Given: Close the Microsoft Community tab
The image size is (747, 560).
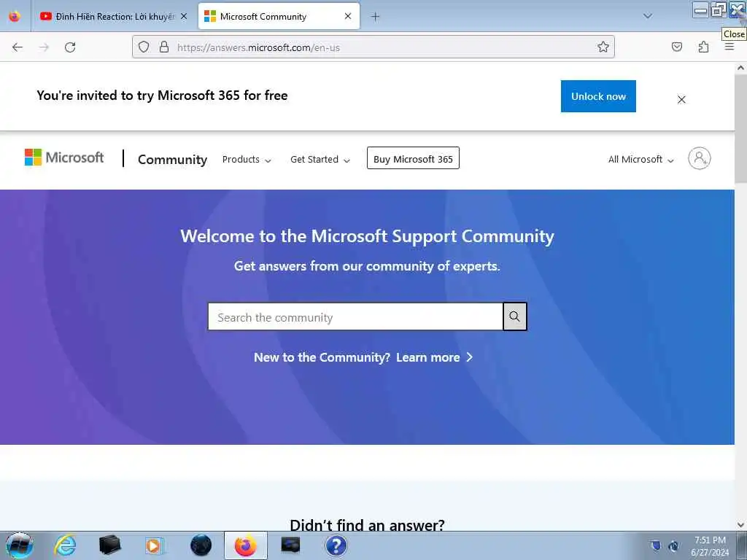Looking at the screenshot, I should (x=348, y=16).
